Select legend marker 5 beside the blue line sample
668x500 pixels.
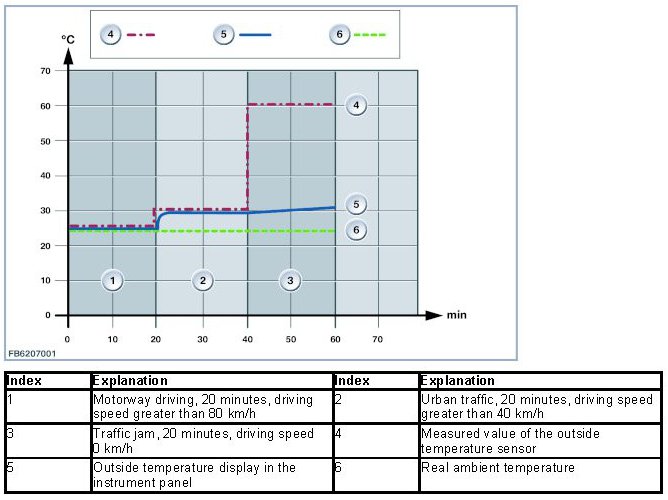coord(224,33)
